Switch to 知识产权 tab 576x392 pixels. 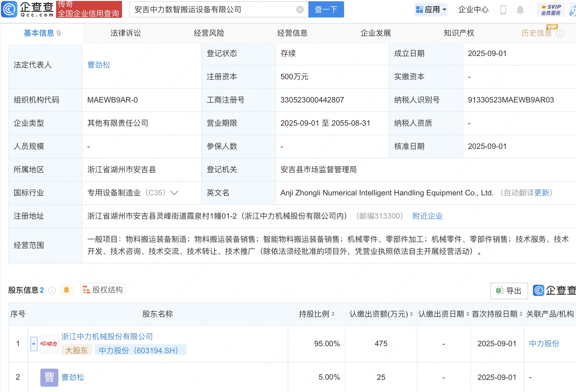click(459, 33)
